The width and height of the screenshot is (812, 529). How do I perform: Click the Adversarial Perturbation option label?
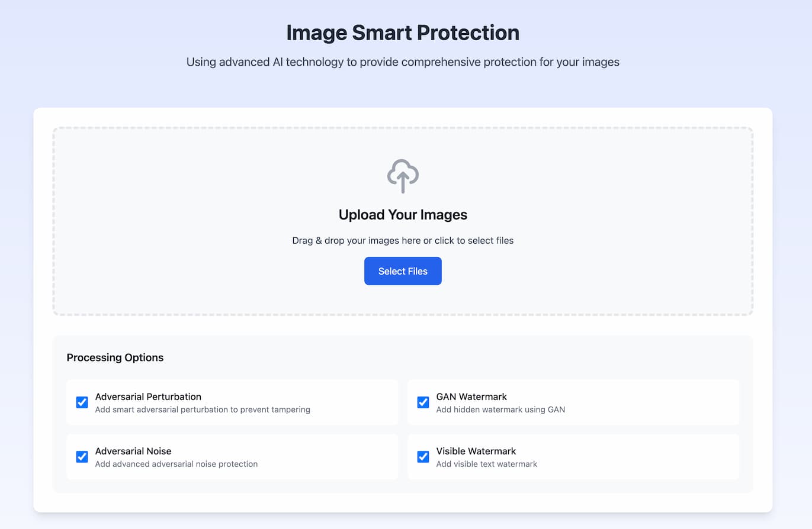[148, 396]
